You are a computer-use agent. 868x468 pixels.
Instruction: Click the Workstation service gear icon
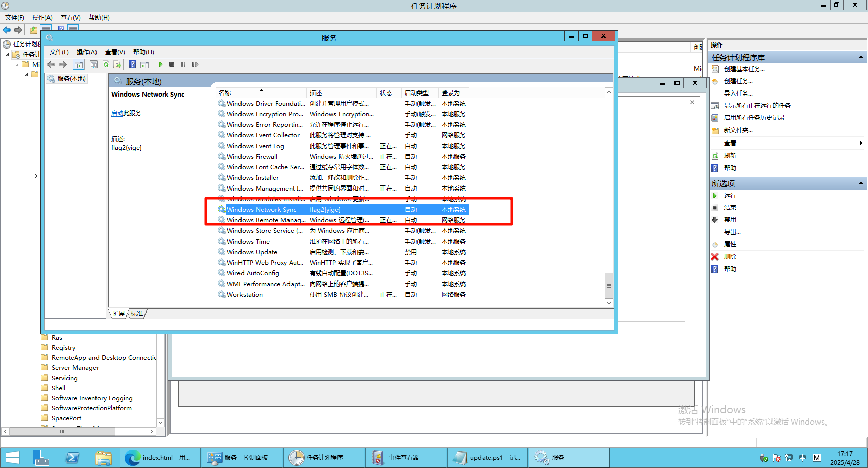tap(222, 294)
